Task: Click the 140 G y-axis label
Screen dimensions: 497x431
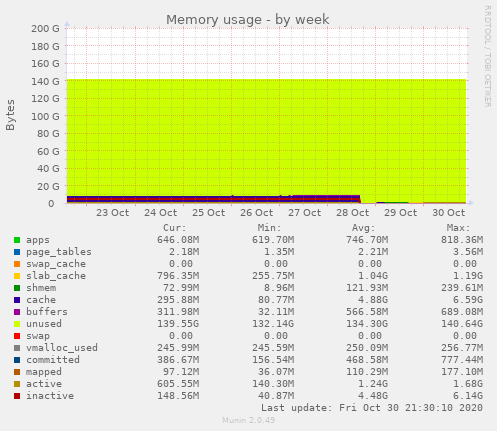Action: coord(45,81)
